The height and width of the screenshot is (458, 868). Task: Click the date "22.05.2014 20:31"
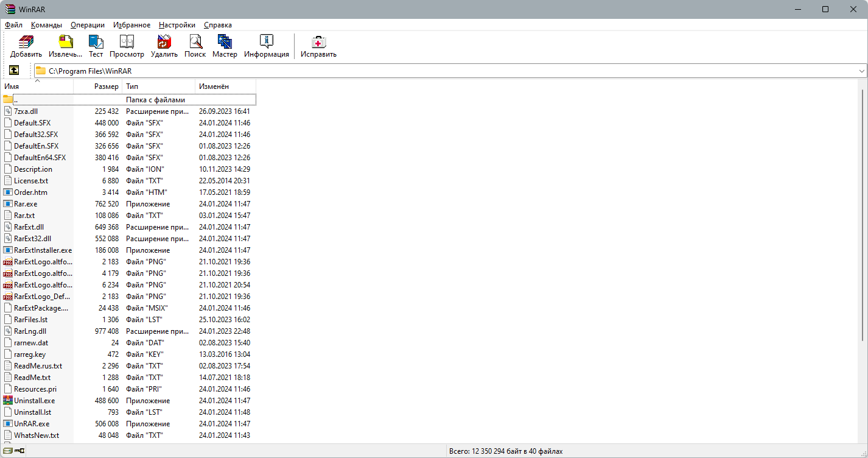pos(225,181)
